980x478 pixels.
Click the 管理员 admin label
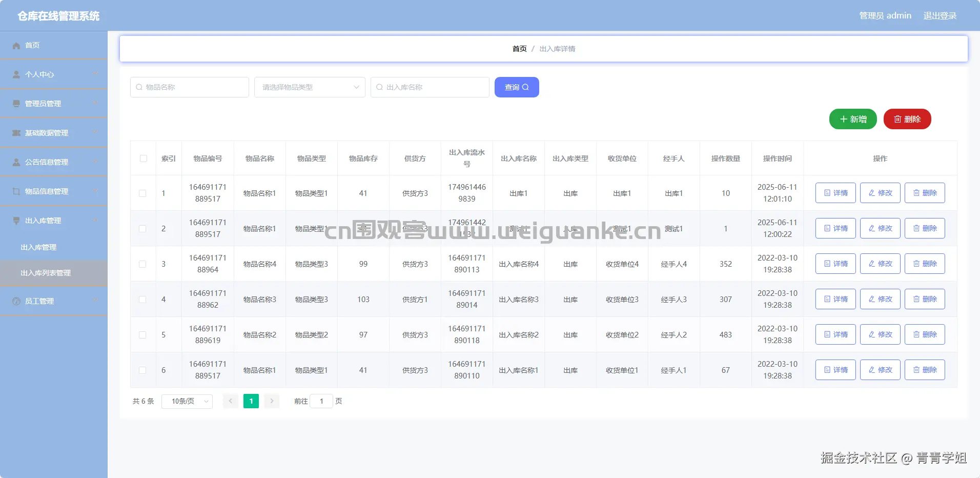[x=885, y=16]
